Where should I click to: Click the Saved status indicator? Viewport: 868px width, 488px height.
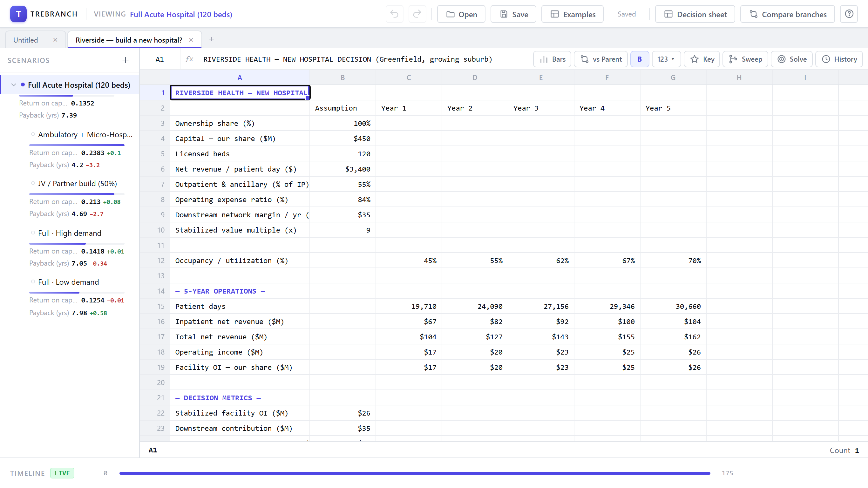627,14
